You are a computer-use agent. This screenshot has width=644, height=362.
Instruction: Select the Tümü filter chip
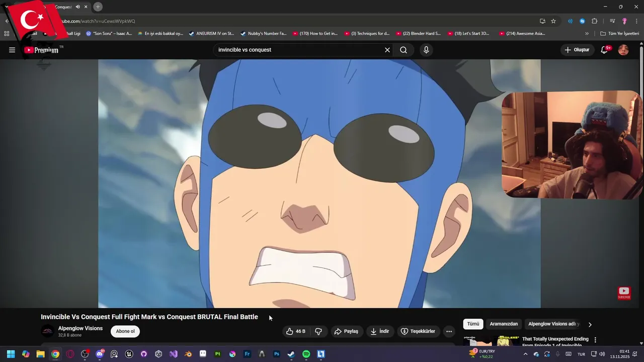click(x=473, y=324)
